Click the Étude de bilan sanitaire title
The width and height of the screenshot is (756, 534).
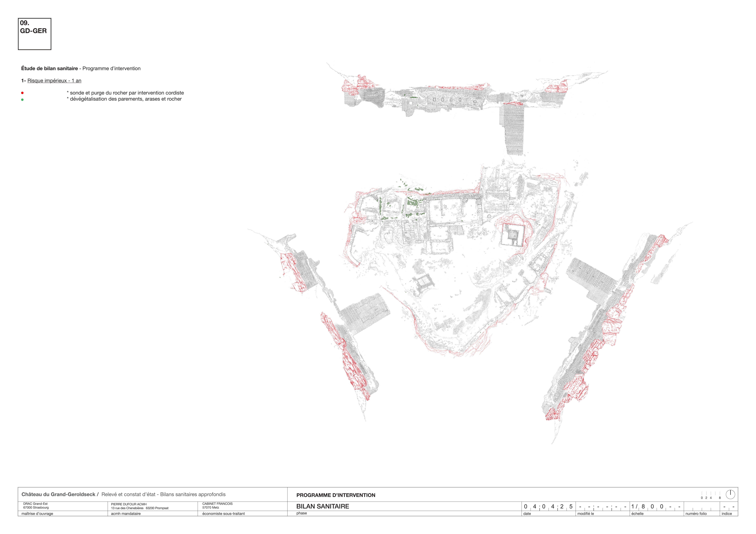click(49, 68)
